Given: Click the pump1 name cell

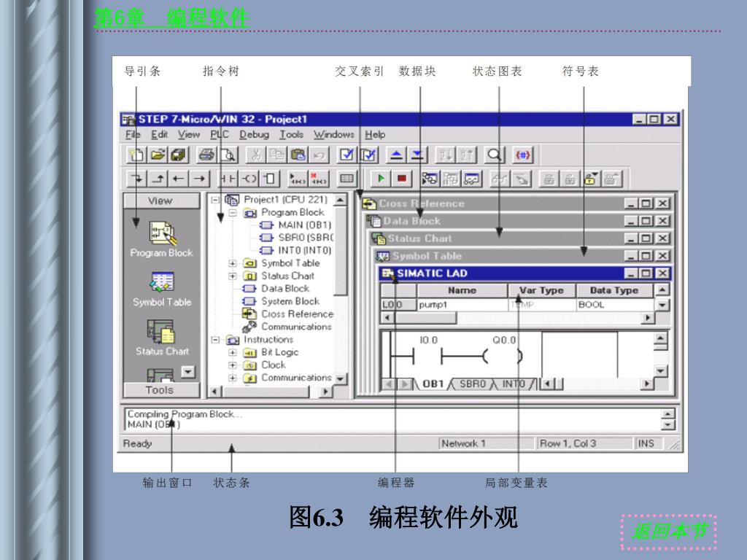Looking at the screenshot, I should tap(462, 305).
